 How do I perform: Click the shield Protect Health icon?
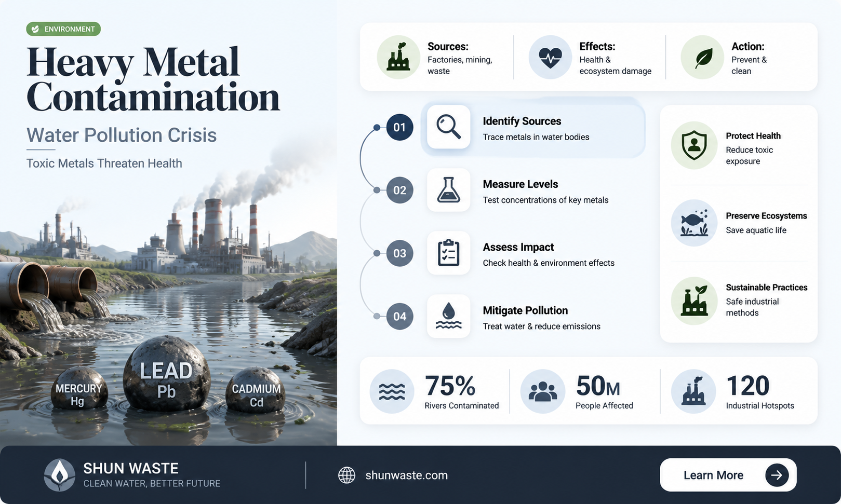click(x=694, y=145)
